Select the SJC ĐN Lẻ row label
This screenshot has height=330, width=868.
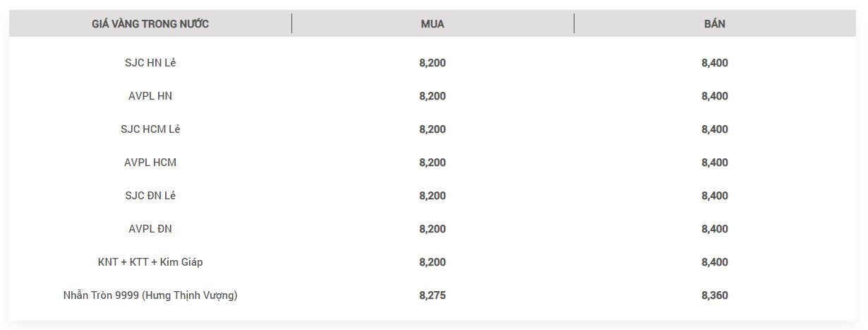[x=150, y=196]
